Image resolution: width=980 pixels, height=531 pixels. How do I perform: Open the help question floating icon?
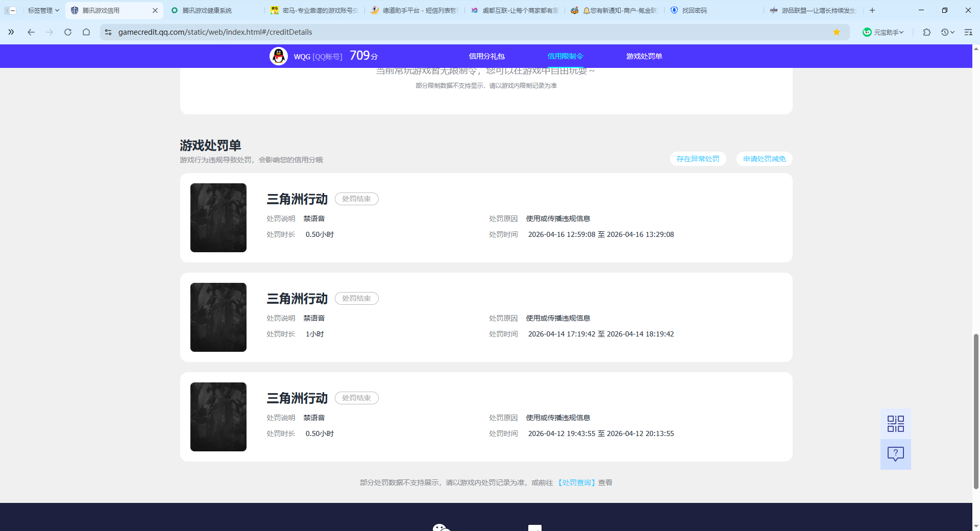[x=896, y=454]
